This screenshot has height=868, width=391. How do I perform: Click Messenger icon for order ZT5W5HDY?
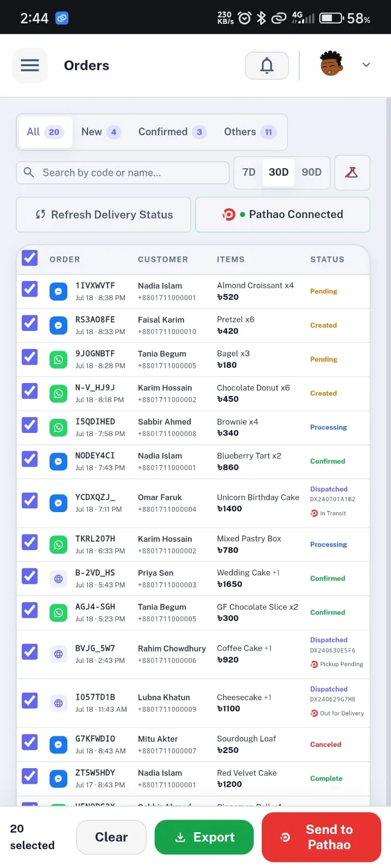click(58, 779)
